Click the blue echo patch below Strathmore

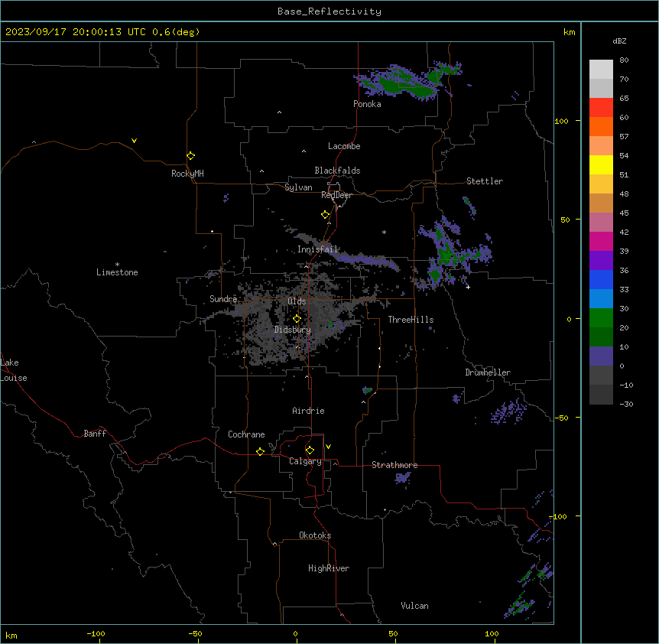[x=403, y=477]
